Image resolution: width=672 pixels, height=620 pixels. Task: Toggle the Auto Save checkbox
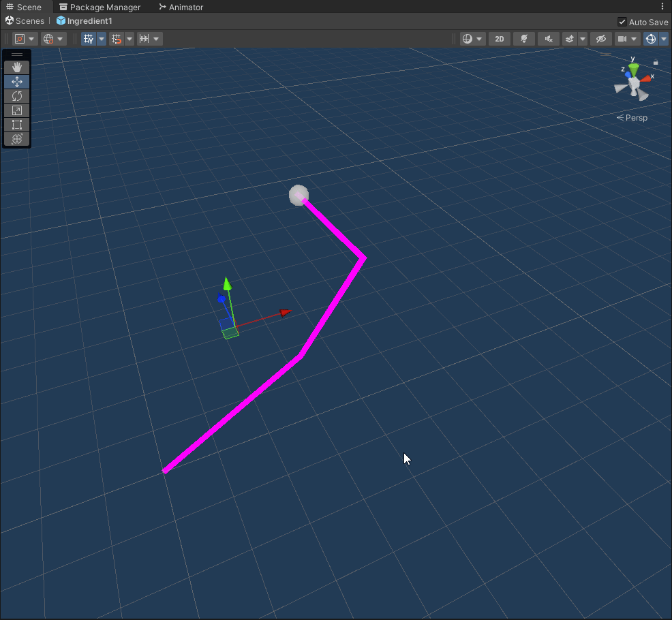(622, 22)
